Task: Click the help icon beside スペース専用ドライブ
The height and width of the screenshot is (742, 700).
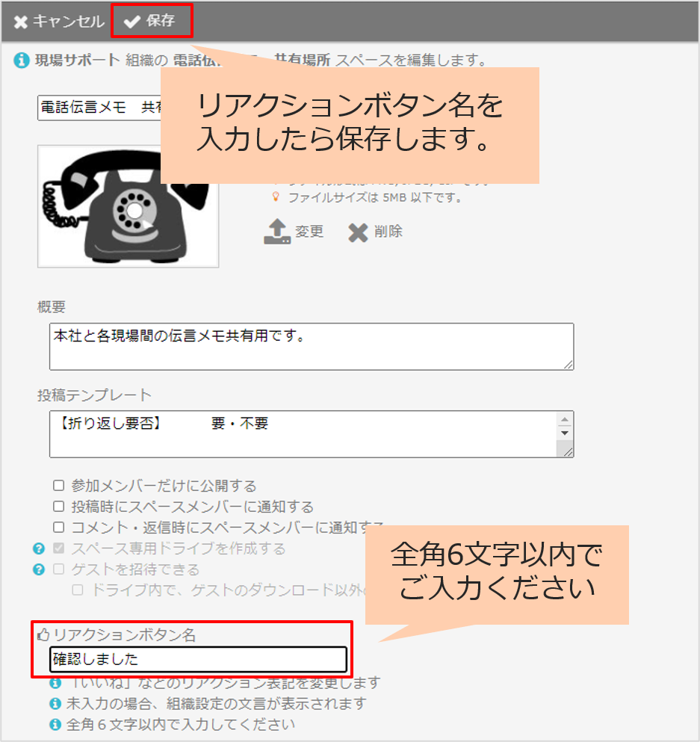Action: [x=39, y=548]
